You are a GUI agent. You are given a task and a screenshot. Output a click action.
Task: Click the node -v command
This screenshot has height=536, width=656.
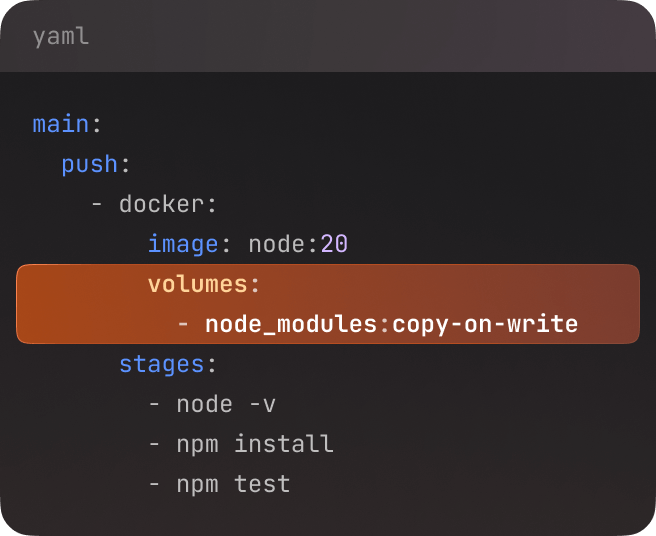click(226, 404)
